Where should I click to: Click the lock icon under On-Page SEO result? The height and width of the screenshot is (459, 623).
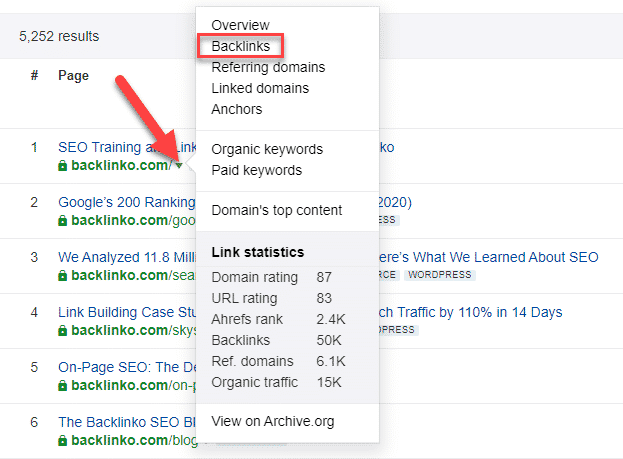[63, 385]
